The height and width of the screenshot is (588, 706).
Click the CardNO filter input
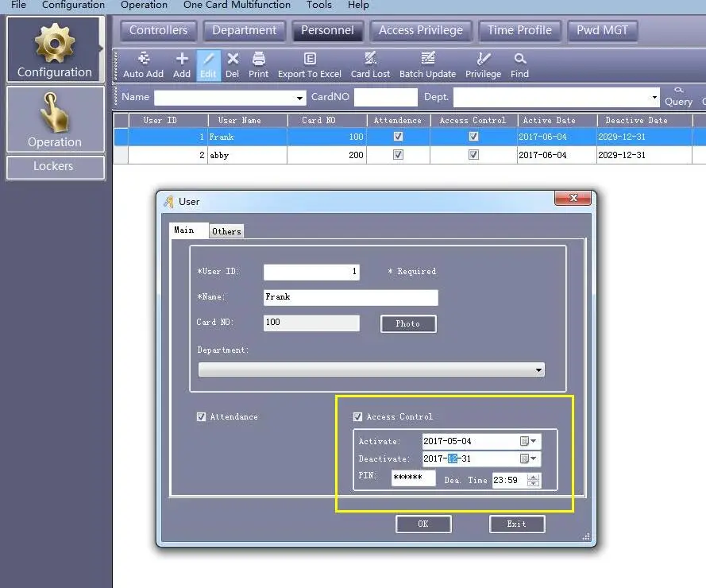click(386, 97)
